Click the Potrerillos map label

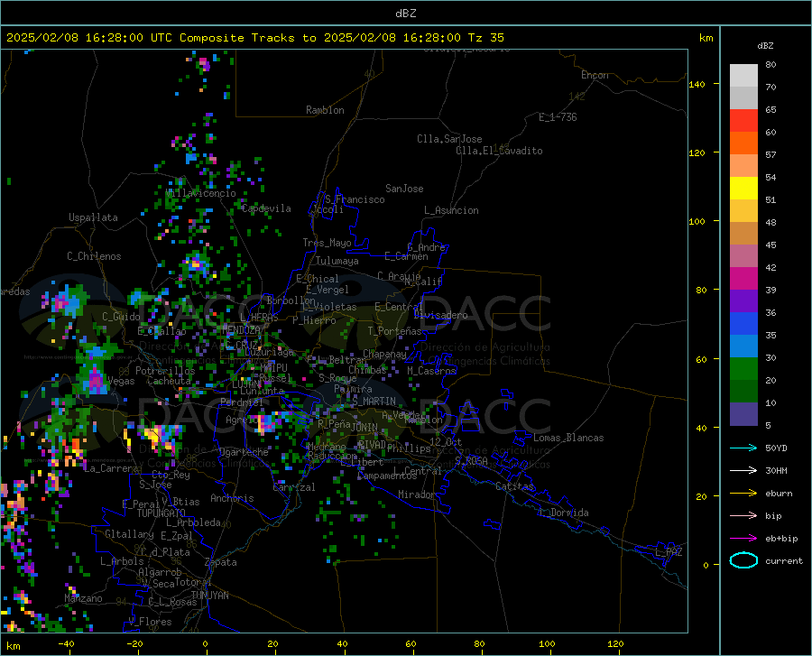click(x=165, y=371)
